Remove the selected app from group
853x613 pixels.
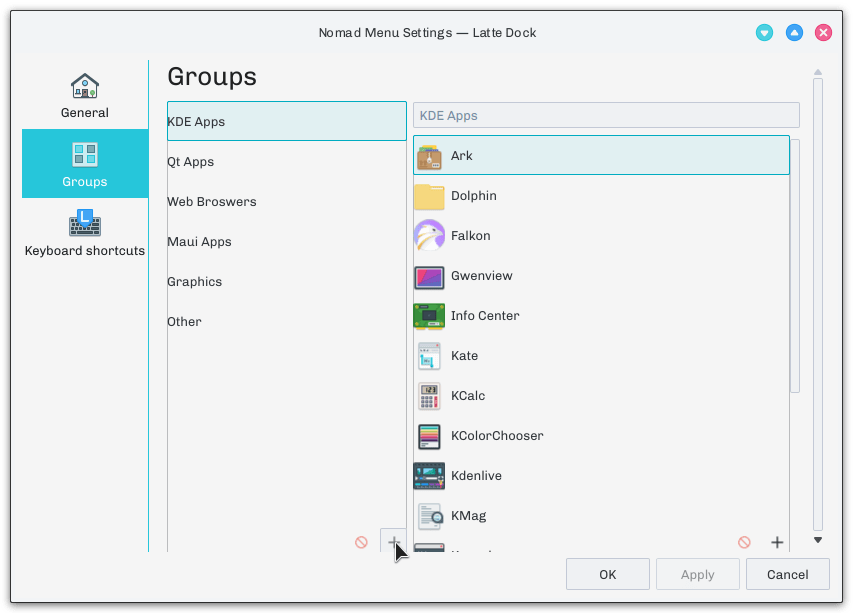pyautogui.click(x=744, y=542)
